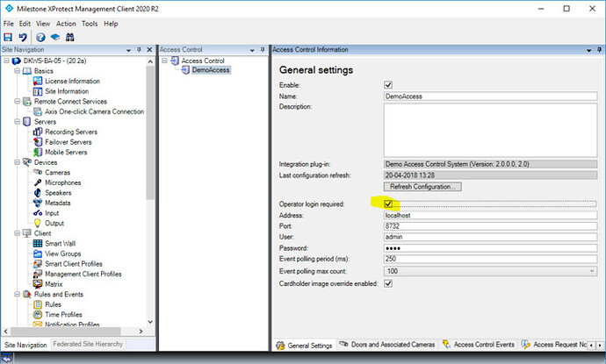Select the Mobile Servers icon
606x364 pixels.
[x=38, y=152]
